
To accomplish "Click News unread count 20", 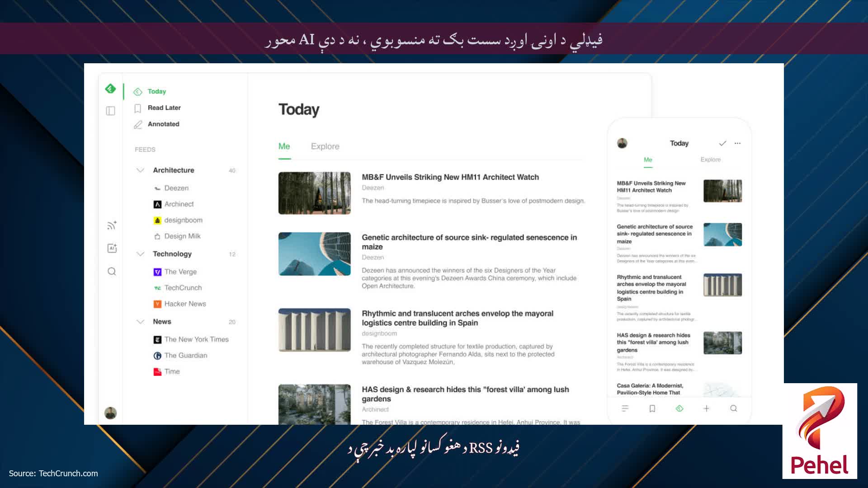I will click(x=232, y=322).
